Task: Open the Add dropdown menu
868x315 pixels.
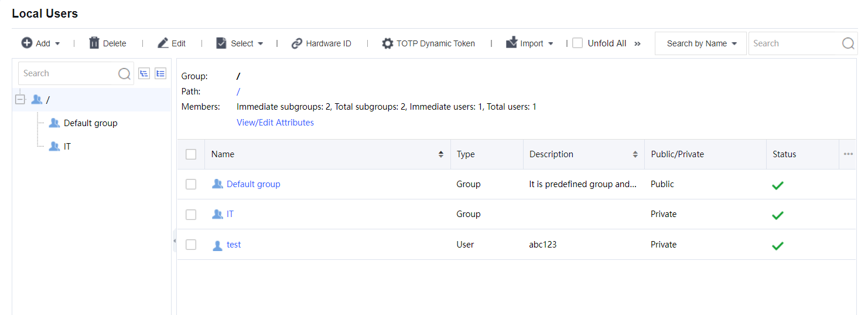Action: pos(41,43)
